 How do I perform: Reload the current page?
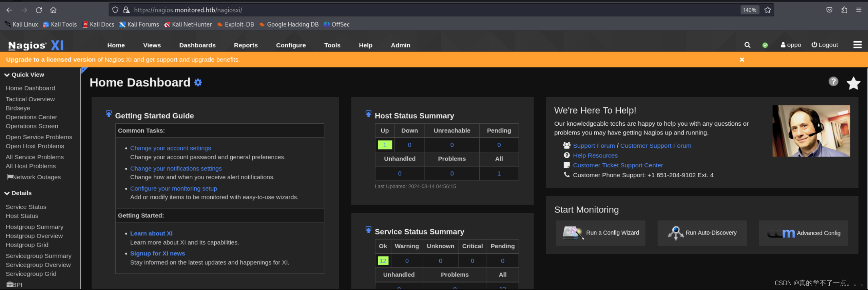[x=39, y=10]
